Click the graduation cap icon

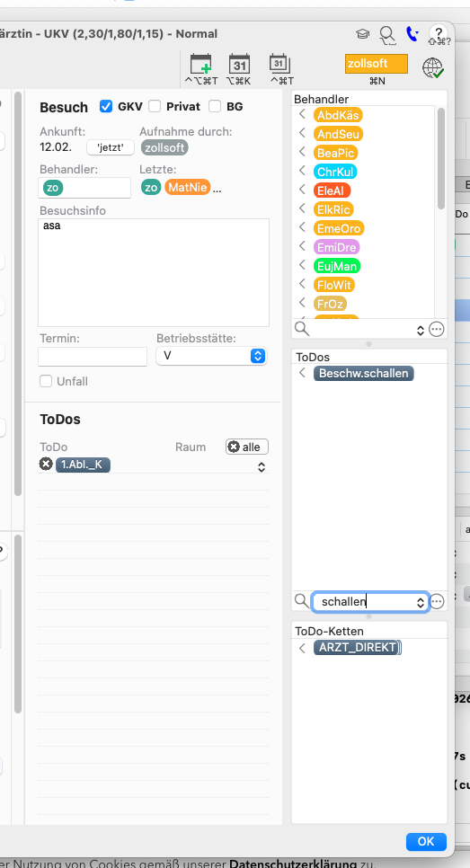[362, 34]
